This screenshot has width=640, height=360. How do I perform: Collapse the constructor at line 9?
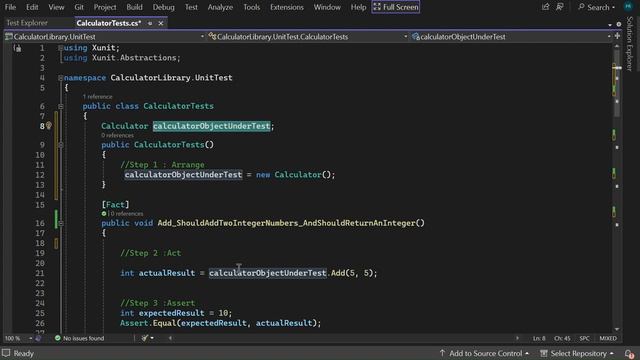pyautogui.click(x=60, y=145)
